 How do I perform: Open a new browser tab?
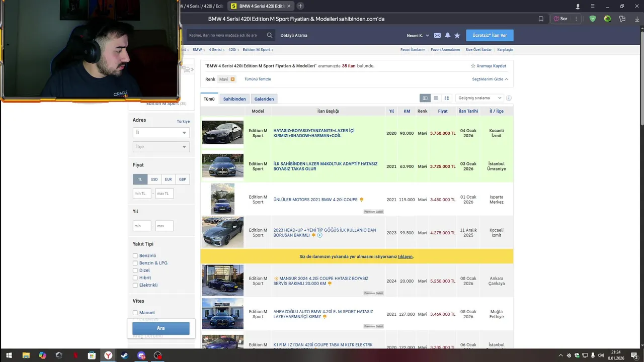click(x=300, y=6)
